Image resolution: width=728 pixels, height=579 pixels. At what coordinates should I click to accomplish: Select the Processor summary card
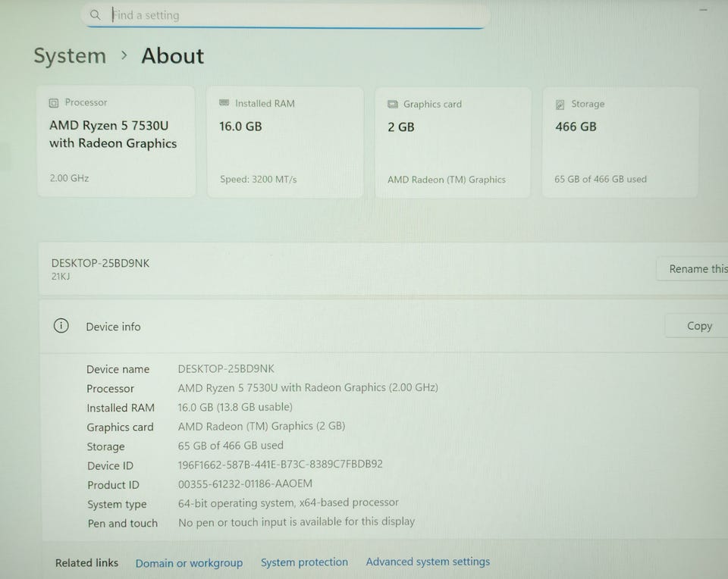coord(117,142)
